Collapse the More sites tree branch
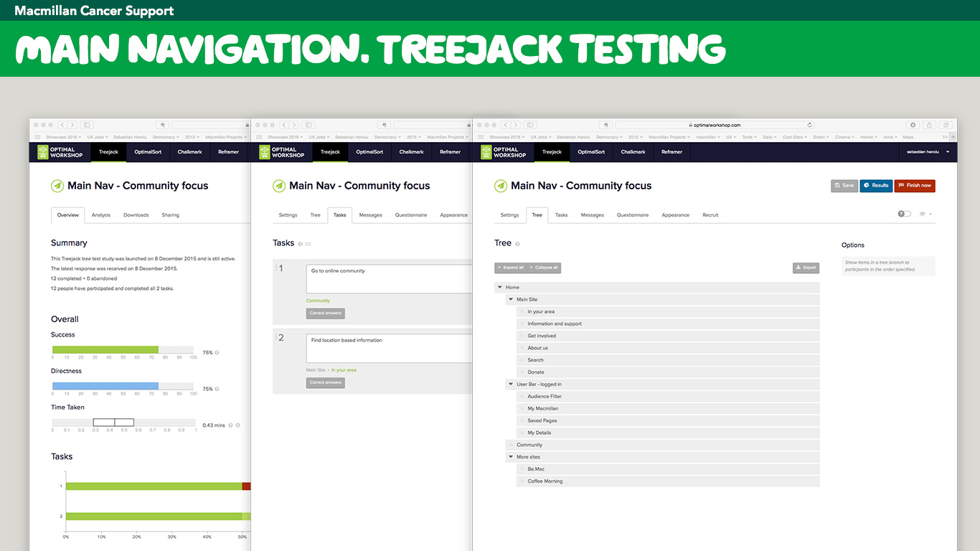Viewport: 980px width, 551px height. click(x=510, y=457)
